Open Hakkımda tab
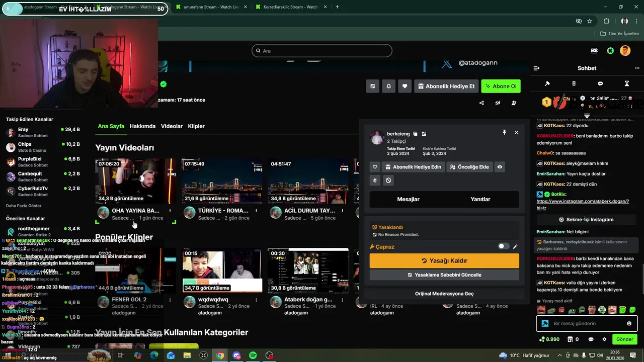 [142, 126]
